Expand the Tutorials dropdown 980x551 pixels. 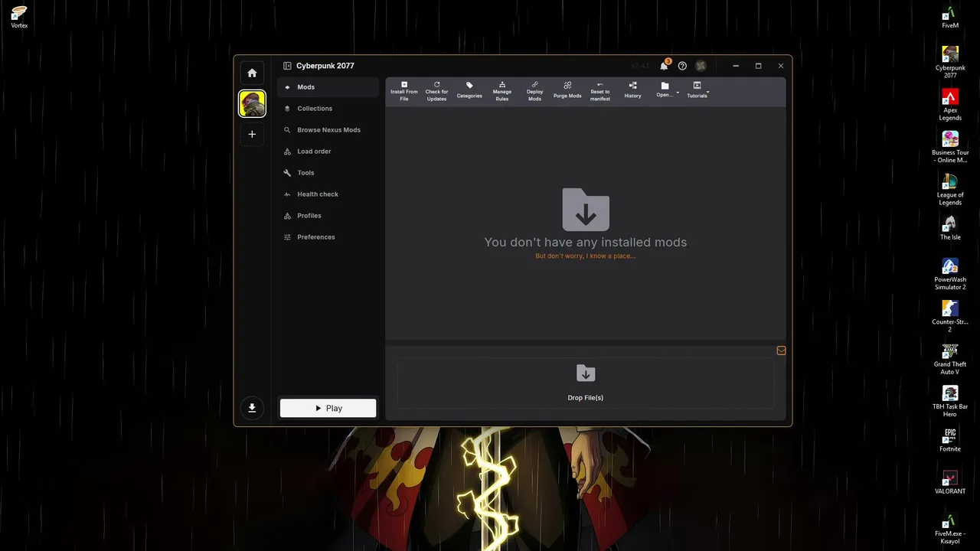click(x=698, y=91)
